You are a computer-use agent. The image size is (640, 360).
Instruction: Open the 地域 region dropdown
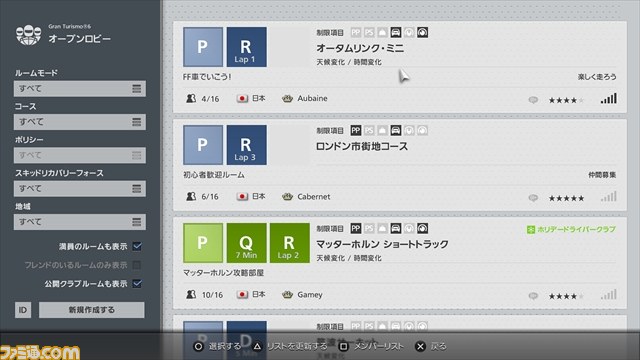[80, 222]
